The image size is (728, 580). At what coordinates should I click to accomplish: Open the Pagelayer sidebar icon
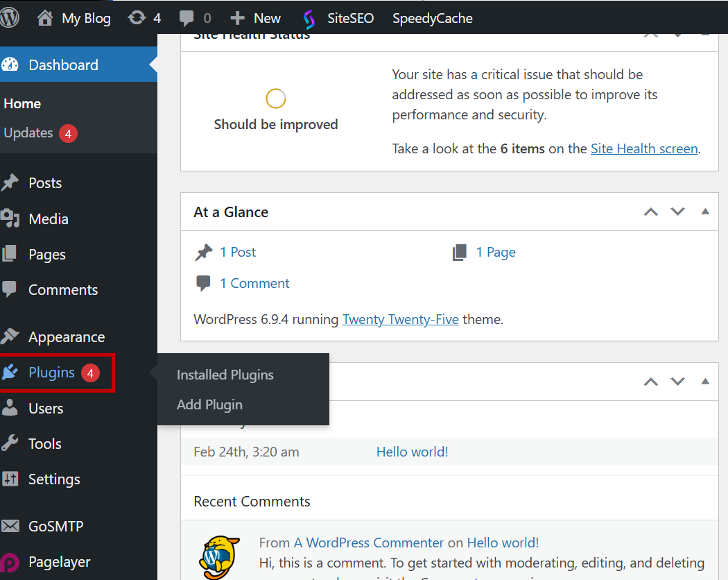point(10,562)
